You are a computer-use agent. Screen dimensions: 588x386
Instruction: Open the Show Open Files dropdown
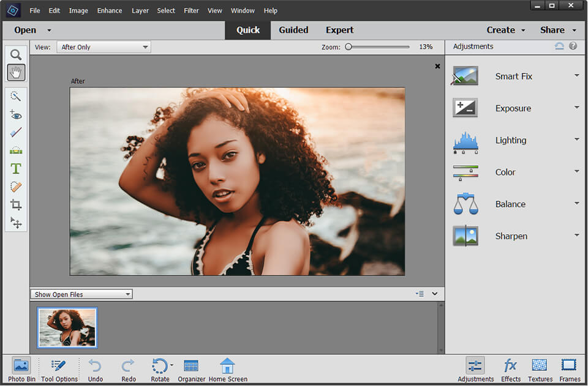81,294
